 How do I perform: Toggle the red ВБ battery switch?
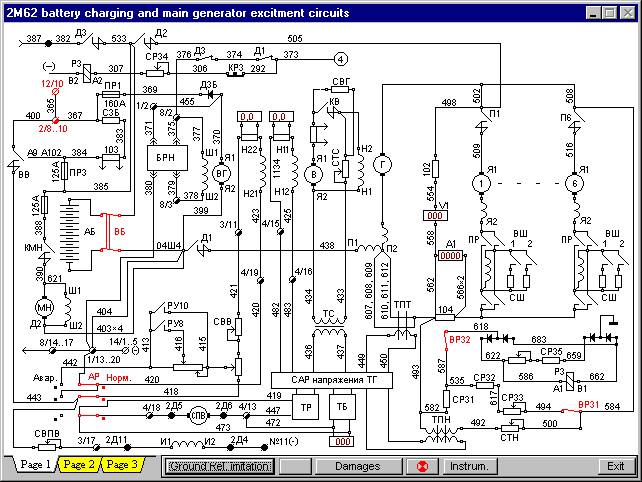(x=116, y=231)
